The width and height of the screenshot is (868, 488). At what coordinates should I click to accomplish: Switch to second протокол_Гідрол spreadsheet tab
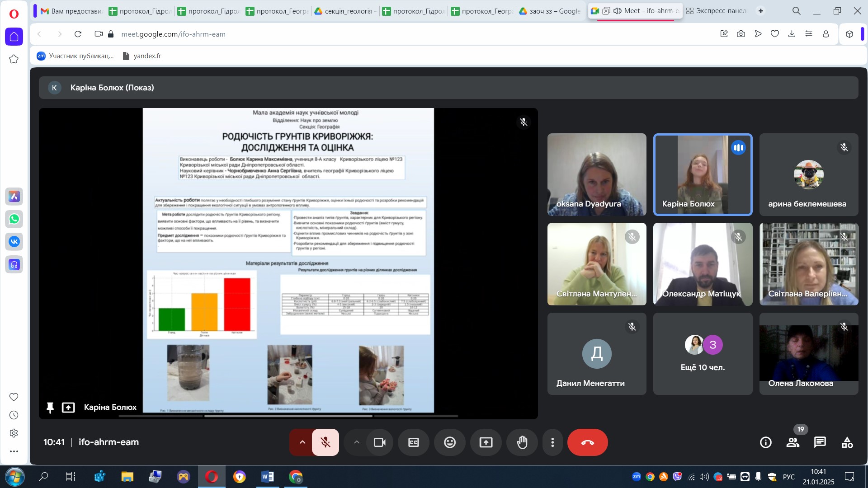click(x=208, y=11)
